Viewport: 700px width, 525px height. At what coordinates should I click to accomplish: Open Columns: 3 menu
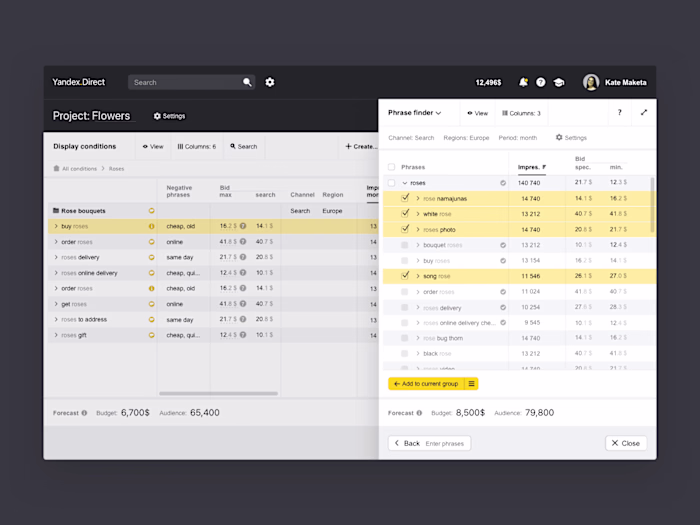[521, 113]
